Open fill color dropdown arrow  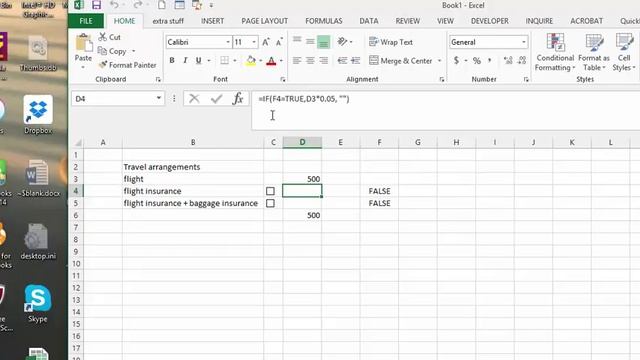pyautogui.click(x=260, y=61)
